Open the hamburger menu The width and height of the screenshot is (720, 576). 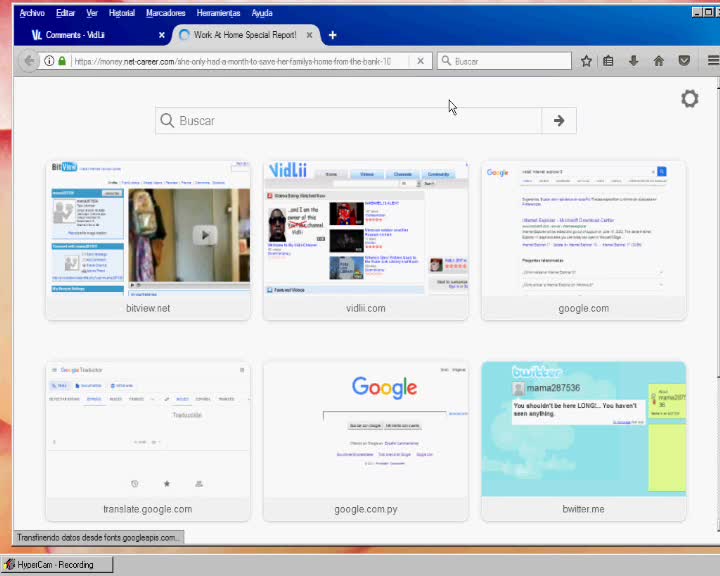(x=713, y=61)
